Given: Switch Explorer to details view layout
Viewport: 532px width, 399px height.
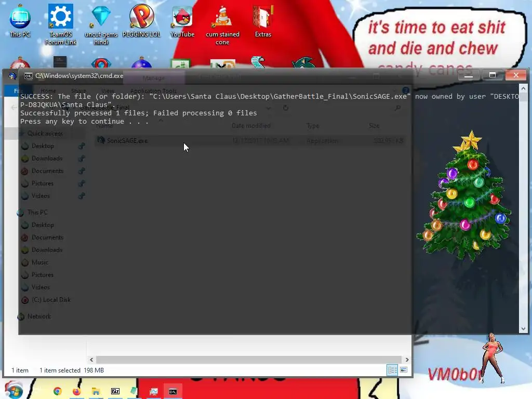Looking at the screenshot, I should click(393, 370).
